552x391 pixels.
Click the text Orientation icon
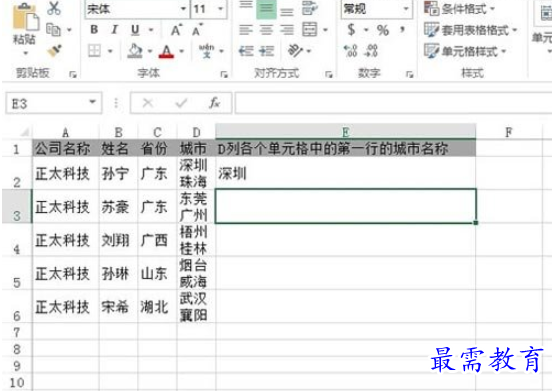[295, 51]
